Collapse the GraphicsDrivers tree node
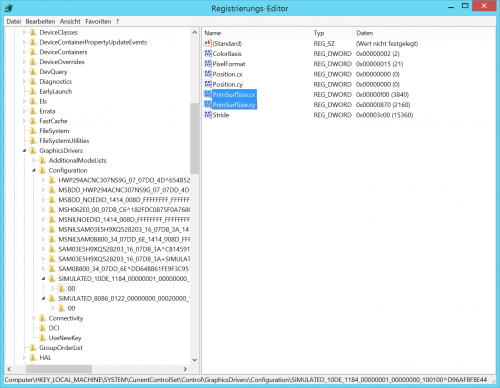The width and height of the screenshot is (500, 388). click(x=24, y=151)
